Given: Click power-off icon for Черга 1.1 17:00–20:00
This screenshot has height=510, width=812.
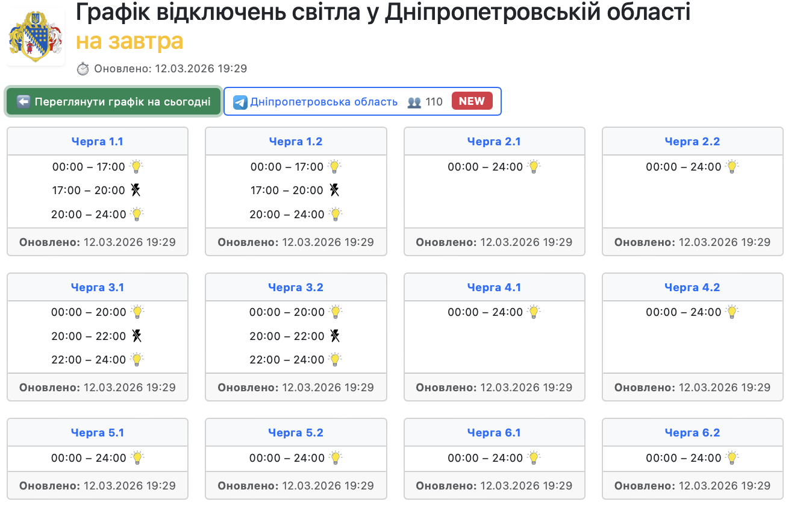Looking at the screenshot, I should point(136,190).
